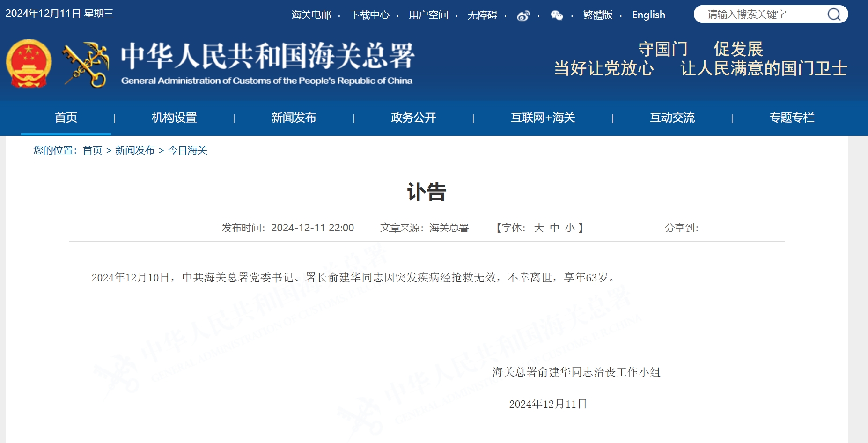Screen dimensions: 868x443
Task: Open the 互联网+海关 nav menu
Action: pyautogui.click(x=543, y=118)
